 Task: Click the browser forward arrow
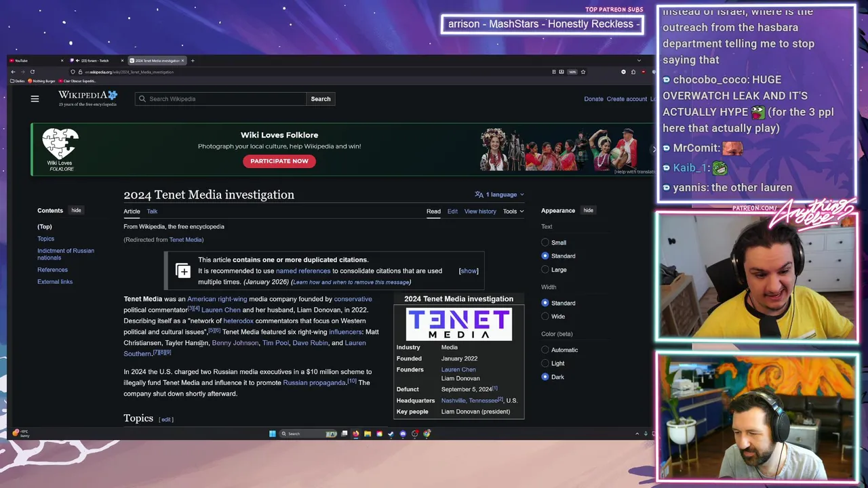[22, 72]
